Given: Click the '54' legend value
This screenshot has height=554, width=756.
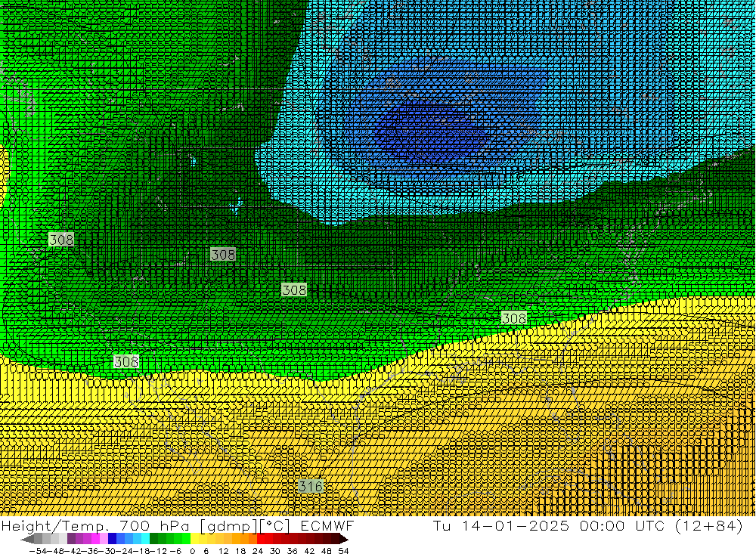Looking at the screenshot, I should 343,551.
